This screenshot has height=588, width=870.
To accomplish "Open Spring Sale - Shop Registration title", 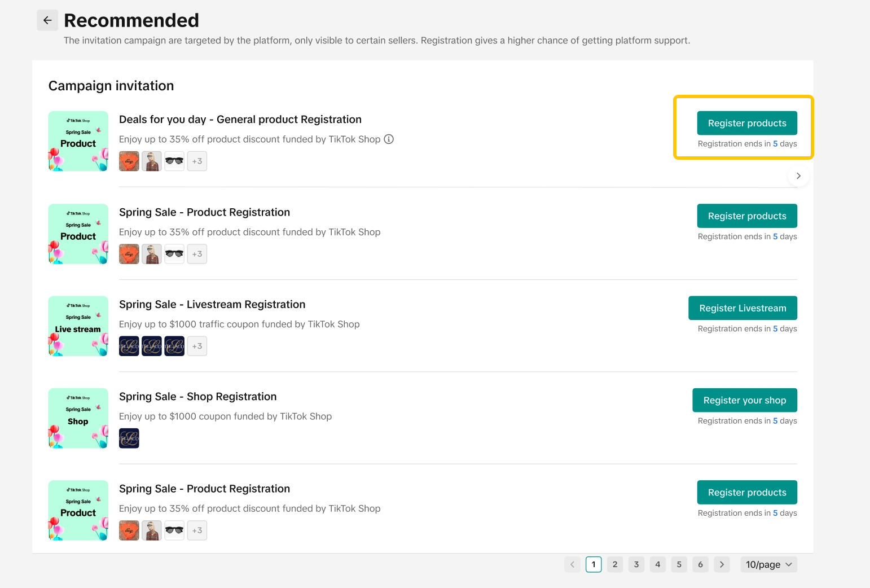I will (197, 397).
